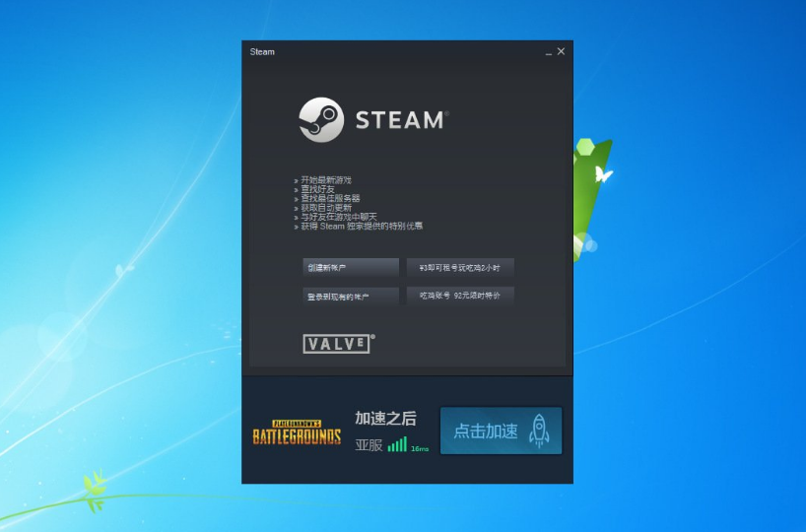Click the green signal strength bars
The height and width of the screenshot is (532, 806).
tap(397, 444)
